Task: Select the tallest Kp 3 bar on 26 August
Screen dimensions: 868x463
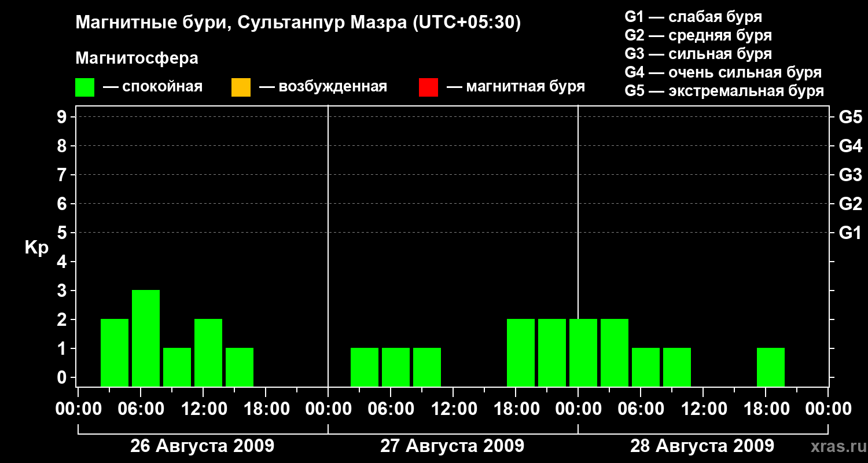Action: pyautogui.click(x=146, y=338)
